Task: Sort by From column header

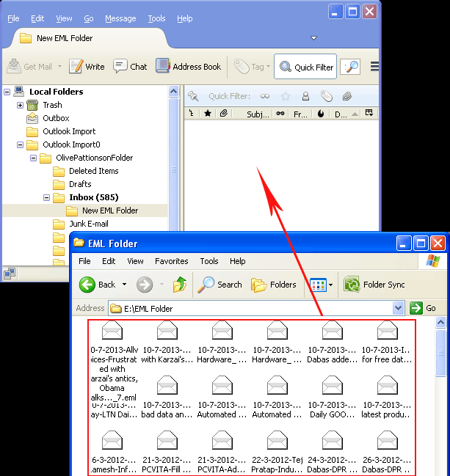Action: tap(300, 114)
